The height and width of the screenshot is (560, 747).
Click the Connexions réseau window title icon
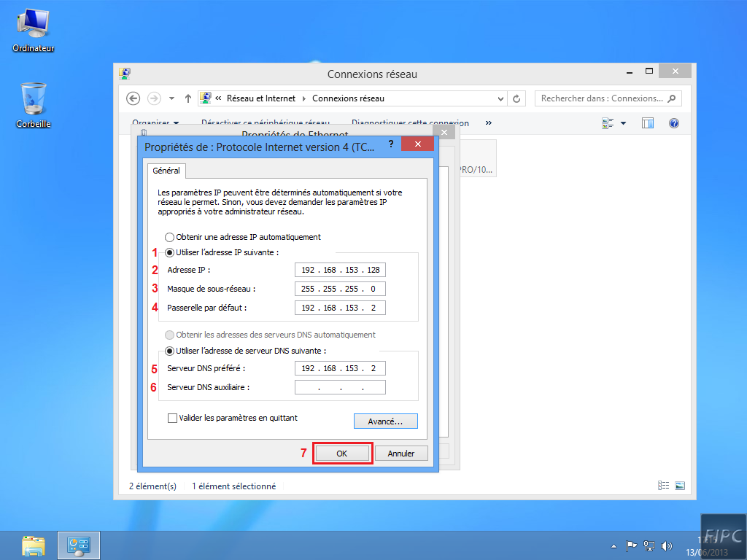pos(125,74)
